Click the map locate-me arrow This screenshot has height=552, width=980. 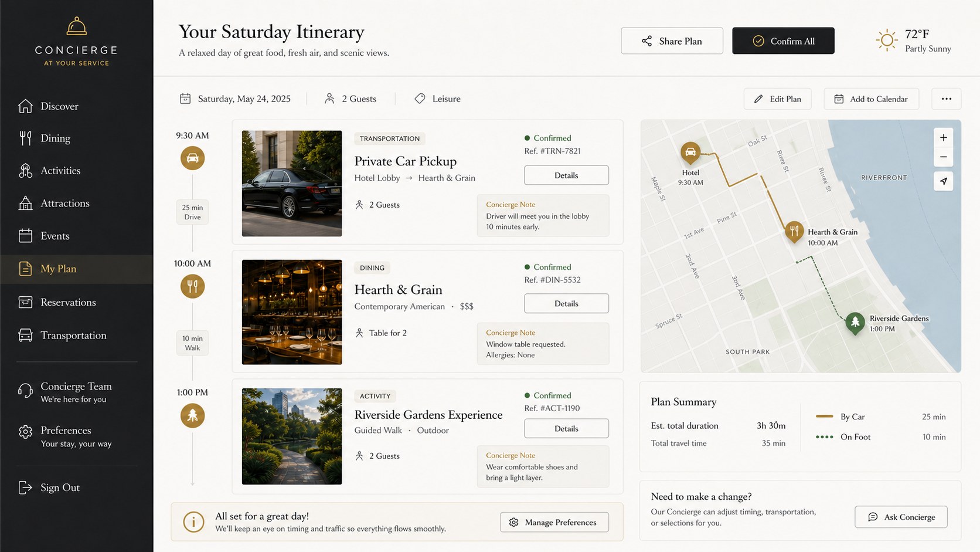(943, 181)
